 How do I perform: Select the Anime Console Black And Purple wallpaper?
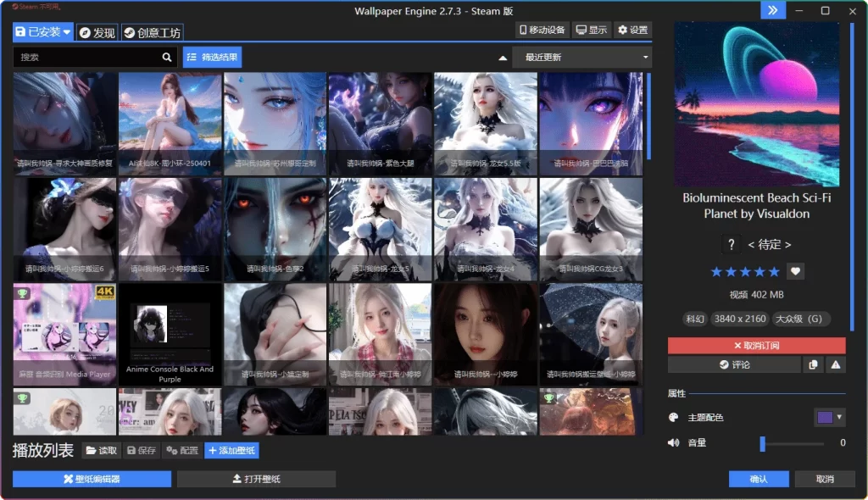(x=170, y=334)
